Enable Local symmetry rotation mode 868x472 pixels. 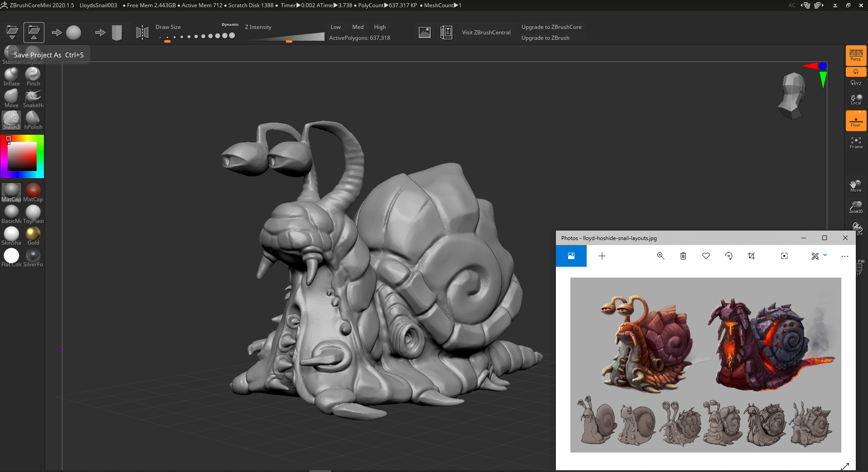pos(856,99)
